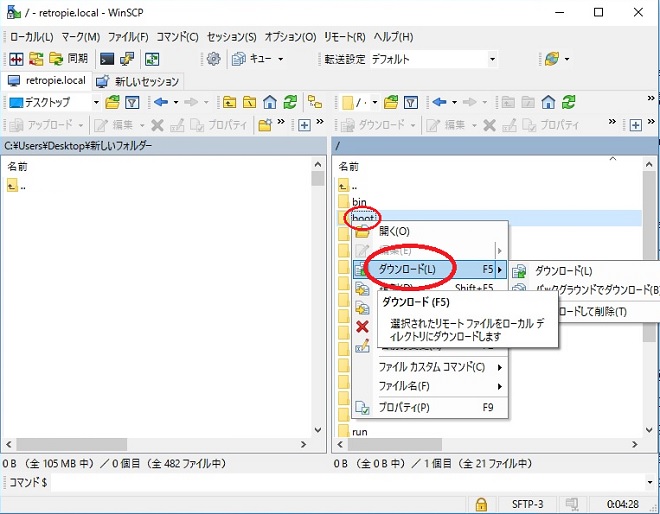The width and height of the screenshot is (660, 514).
Task: Open the 新しいセッション tab
Action: coord(138,82)
